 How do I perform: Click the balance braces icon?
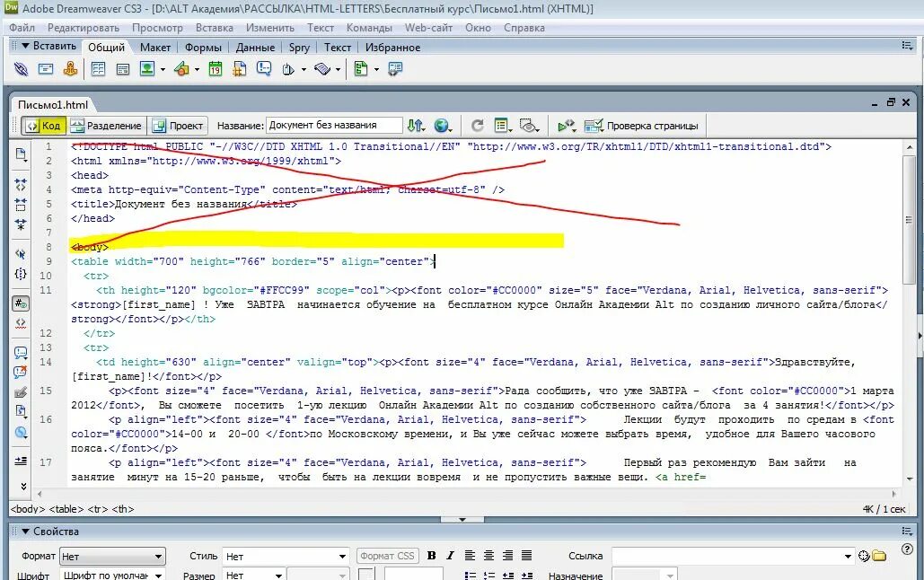(21, 274)
